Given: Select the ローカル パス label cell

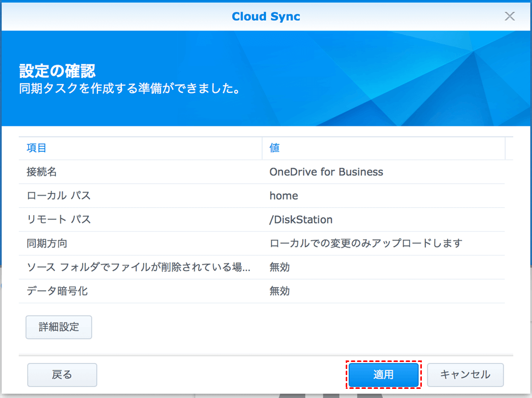Looking at the screenshot, I should click(x=58, y=196).
